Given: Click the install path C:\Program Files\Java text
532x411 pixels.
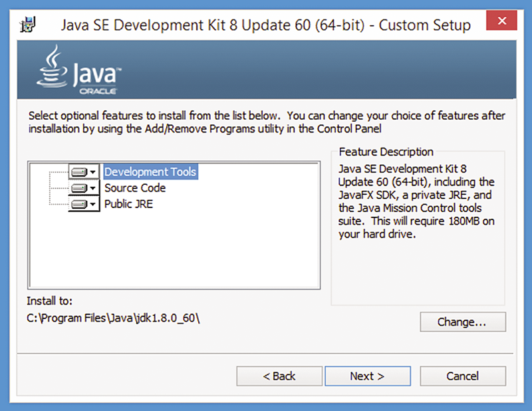Looking at the screenshot, I should [113, 318].
